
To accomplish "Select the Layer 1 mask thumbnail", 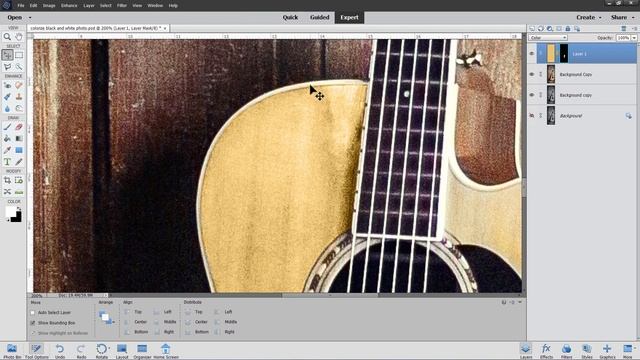I will 564,53.
